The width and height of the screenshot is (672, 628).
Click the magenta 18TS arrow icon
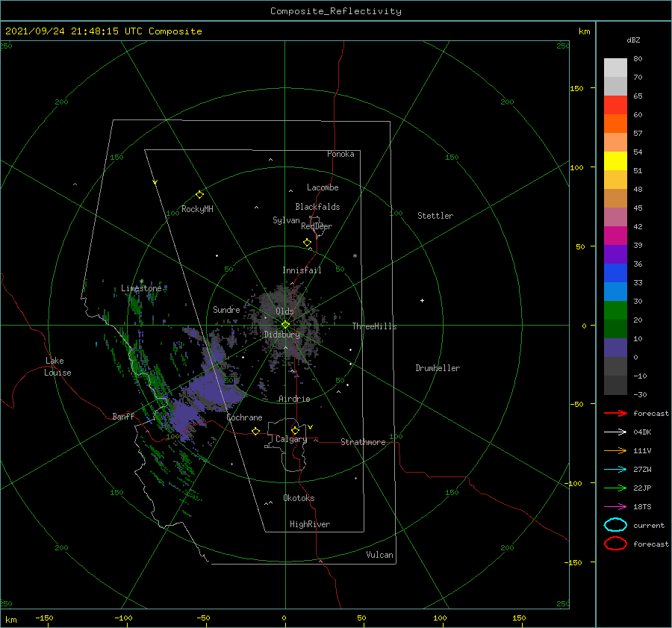pos(615,507)
